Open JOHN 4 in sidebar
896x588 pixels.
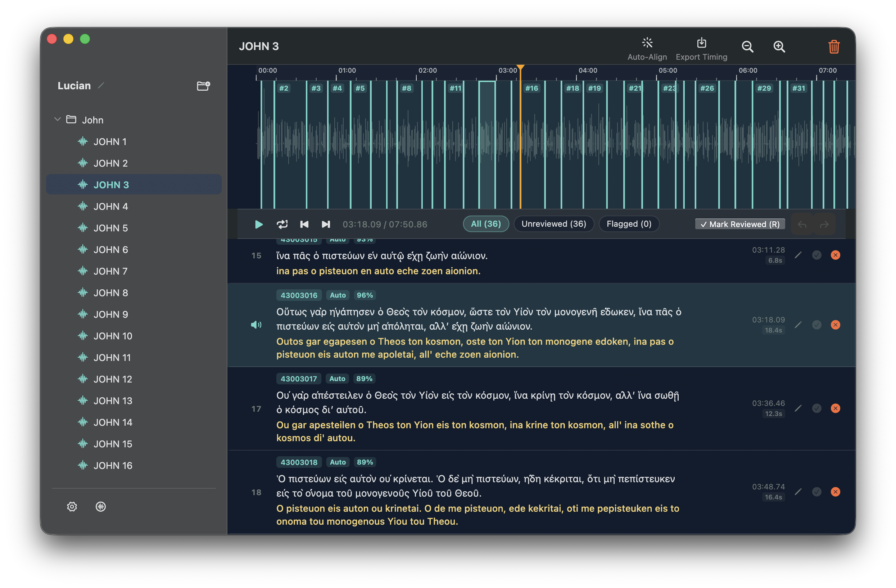(134, 206)
